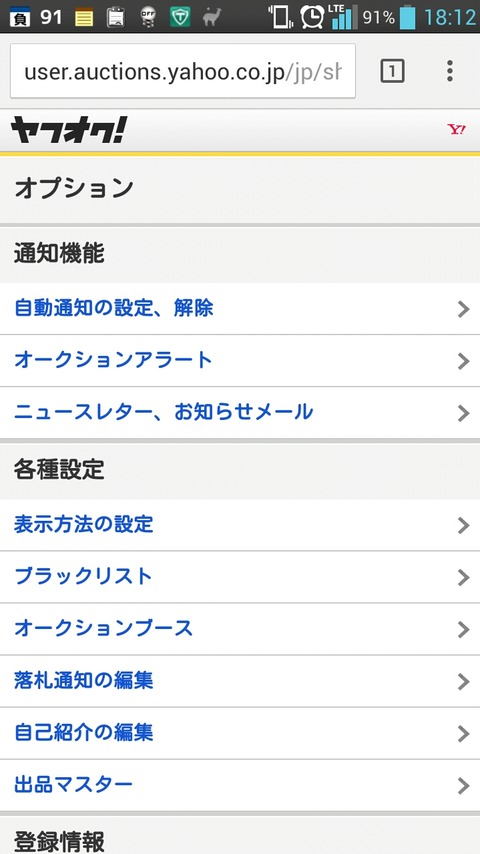Open 自己紹介の編集 page
480x854 pixels.
click(x=240, y=734)
